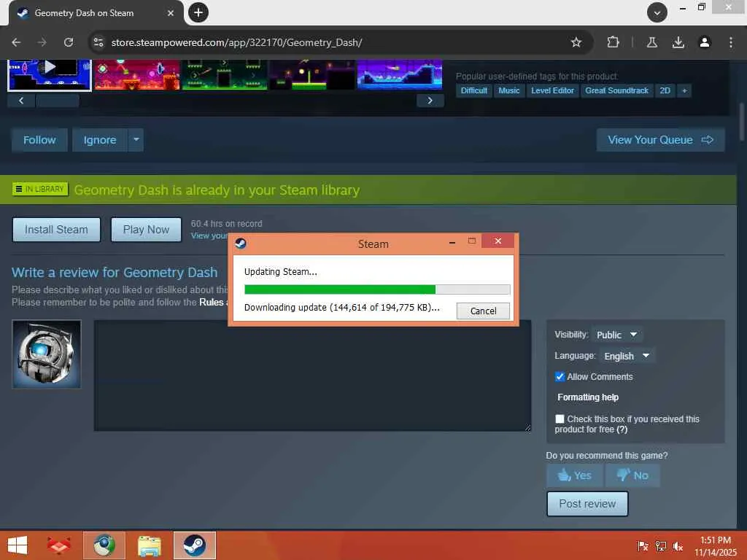
Task: Open browser profile avatar icon
Action: [704, 42]
